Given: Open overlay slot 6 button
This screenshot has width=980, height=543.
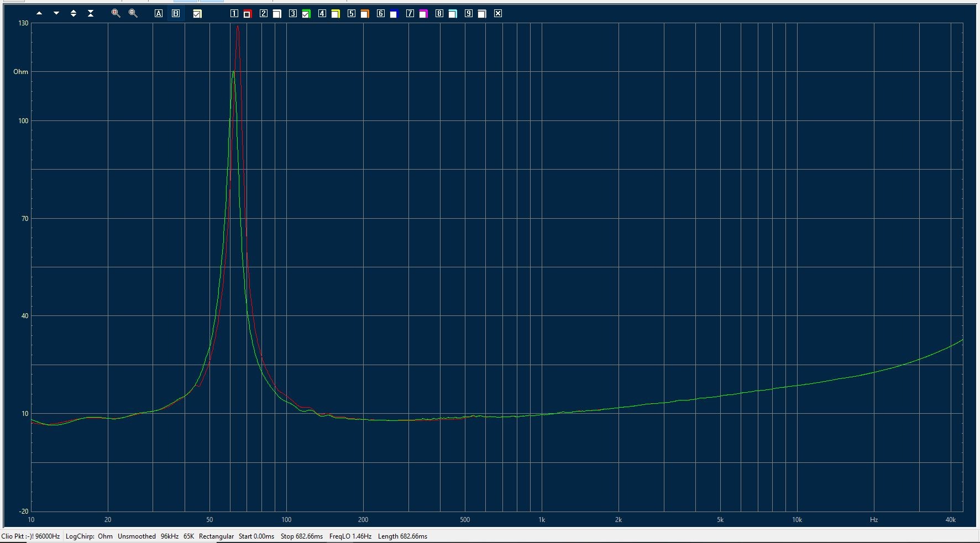Looking at the screenshot, I should point(381,13).
